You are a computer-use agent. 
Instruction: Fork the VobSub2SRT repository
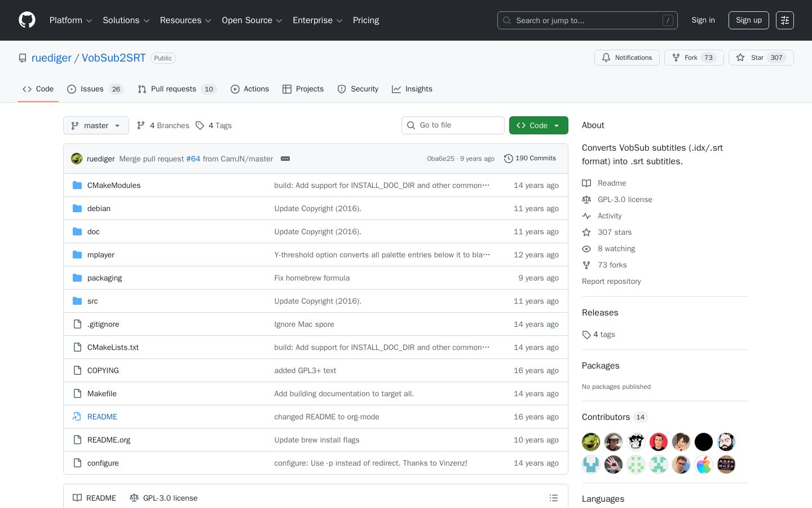(x=694, y=58)
